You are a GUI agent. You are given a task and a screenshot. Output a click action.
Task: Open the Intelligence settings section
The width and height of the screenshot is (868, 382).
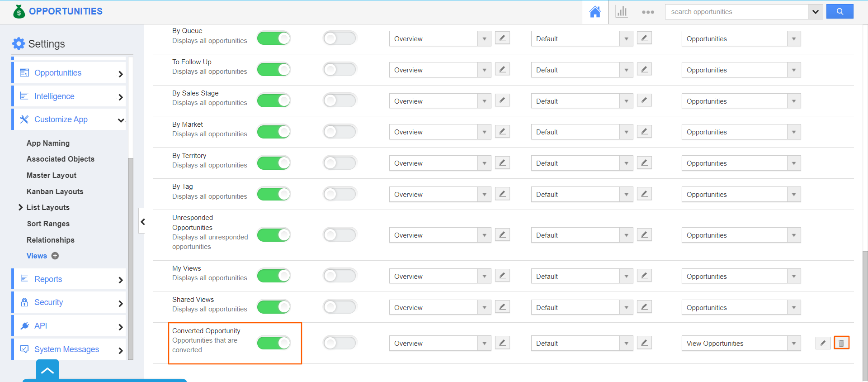coord(69,96)
